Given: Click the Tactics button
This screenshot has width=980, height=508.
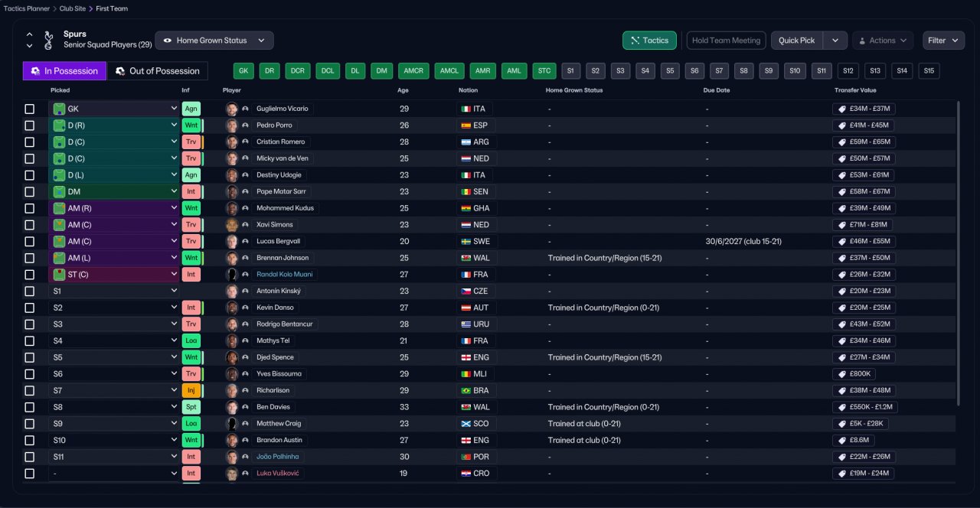Looking at the screenshot, I should point(649,41).
